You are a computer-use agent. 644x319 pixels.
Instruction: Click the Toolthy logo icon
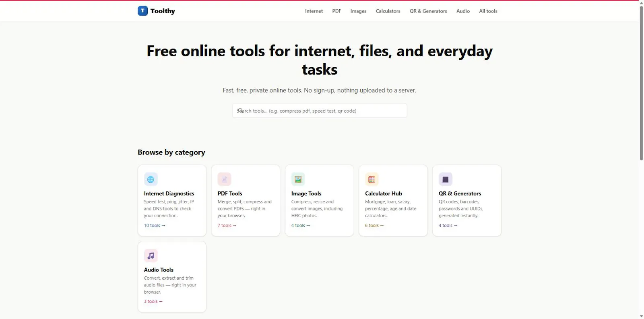[142, 11]
